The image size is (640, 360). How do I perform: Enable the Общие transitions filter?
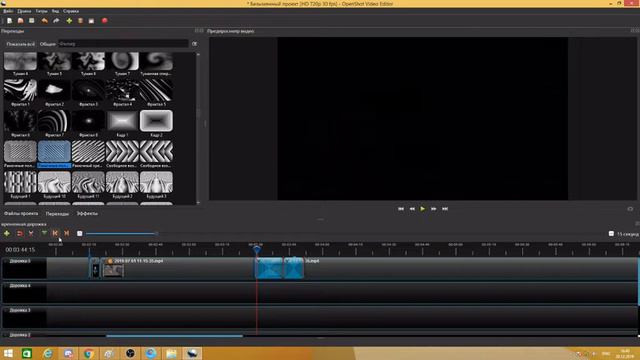[48, 44]
